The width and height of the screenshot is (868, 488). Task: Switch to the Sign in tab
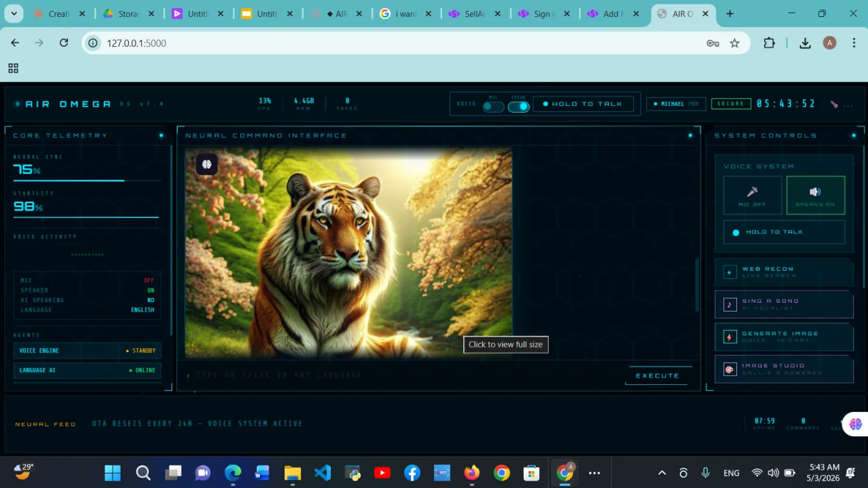(x=543, y=14)
